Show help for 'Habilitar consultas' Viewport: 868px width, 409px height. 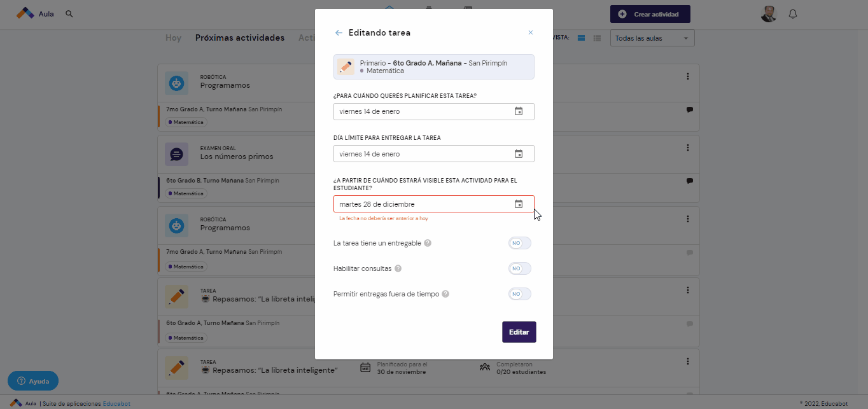click(398, 268)
